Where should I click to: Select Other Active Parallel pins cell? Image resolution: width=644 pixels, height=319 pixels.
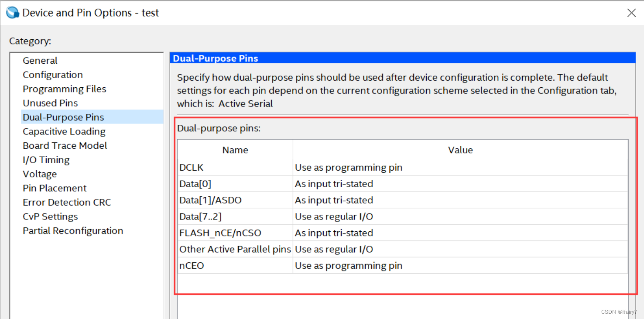coord(235,249)
